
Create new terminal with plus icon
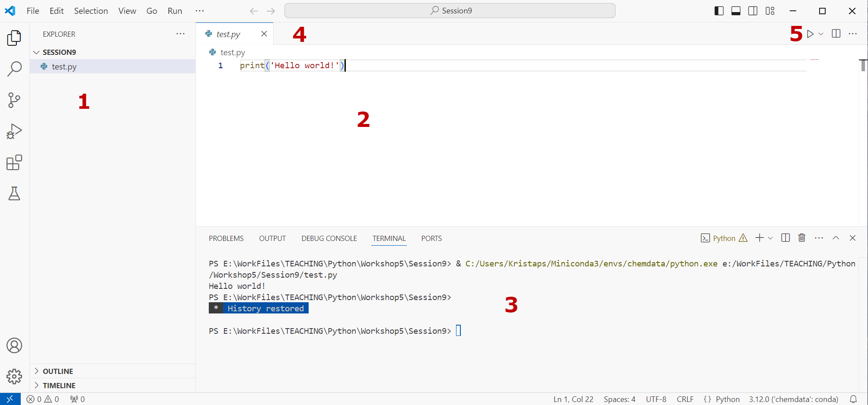[759, 238]
